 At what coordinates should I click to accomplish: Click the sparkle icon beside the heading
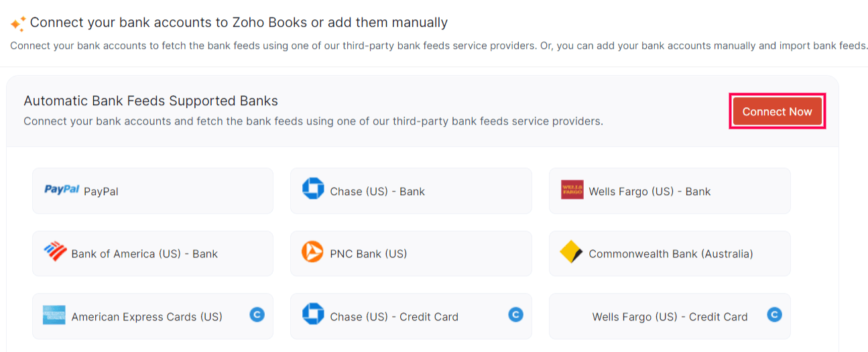point(18,23)
